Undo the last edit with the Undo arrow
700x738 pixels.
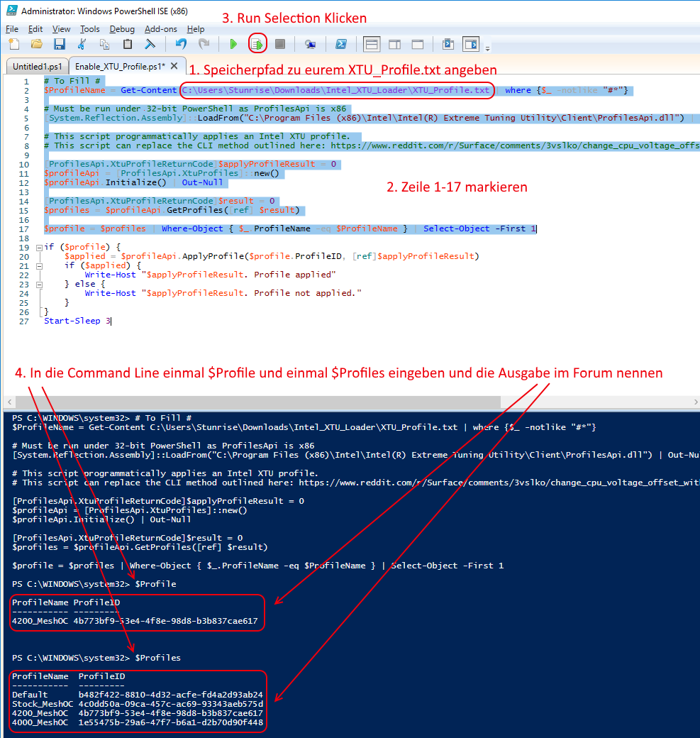tap(181, 44)
